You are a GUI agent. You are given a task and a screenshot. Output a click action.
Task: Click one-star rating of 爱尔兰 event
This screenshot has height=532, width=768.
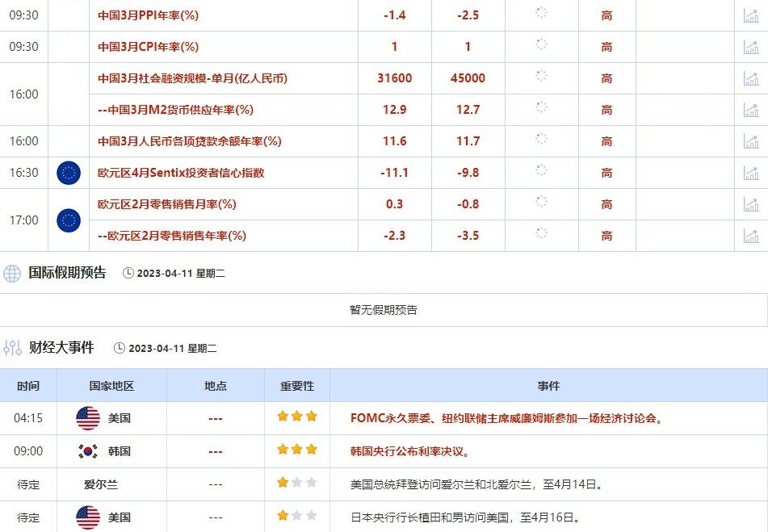[x=297, y=483]
